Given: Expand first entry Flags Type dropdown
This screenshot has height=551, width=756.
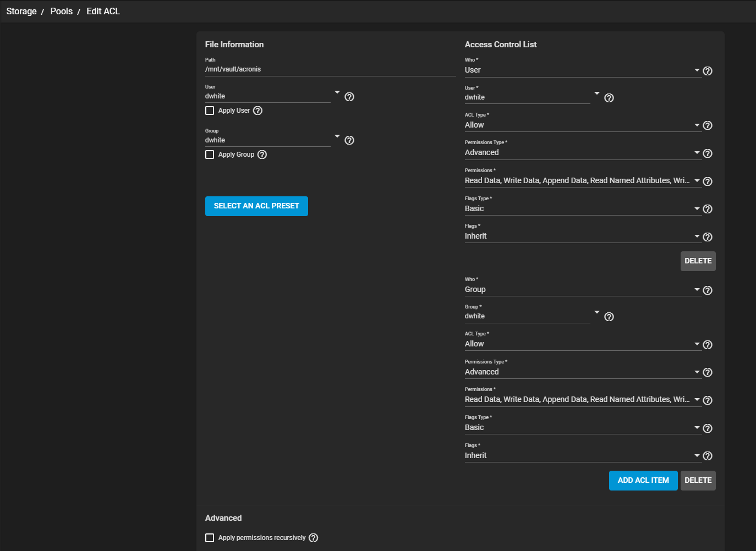Looking at the screenshot, I should pyautogui.click(x=583, y=209).
